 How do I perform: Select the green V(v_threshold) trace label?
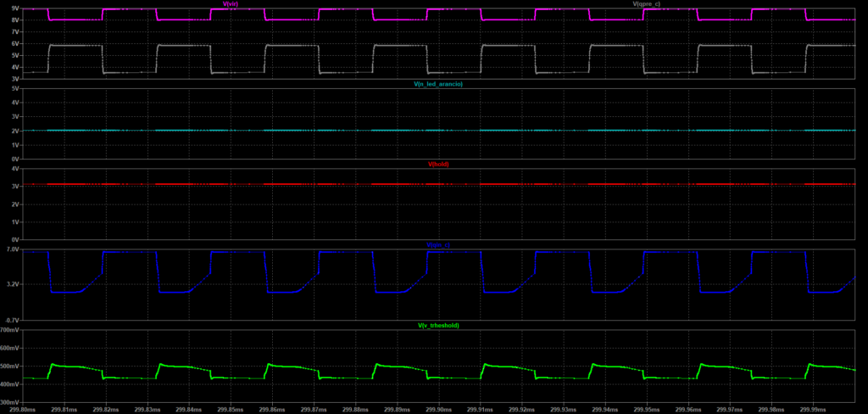438,325
